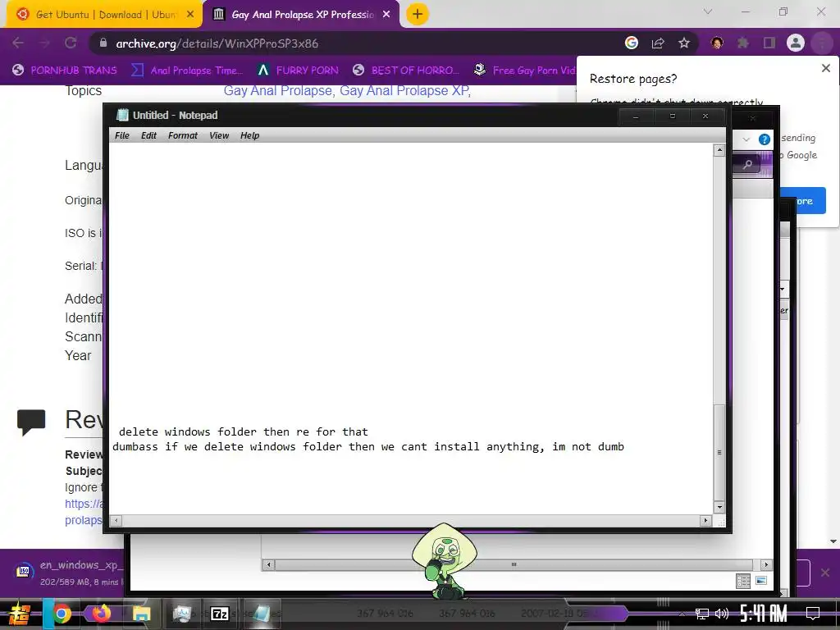Open Notepad Edit menu
Viewport: 840px width, 630px height.
[x=148, y=135]
